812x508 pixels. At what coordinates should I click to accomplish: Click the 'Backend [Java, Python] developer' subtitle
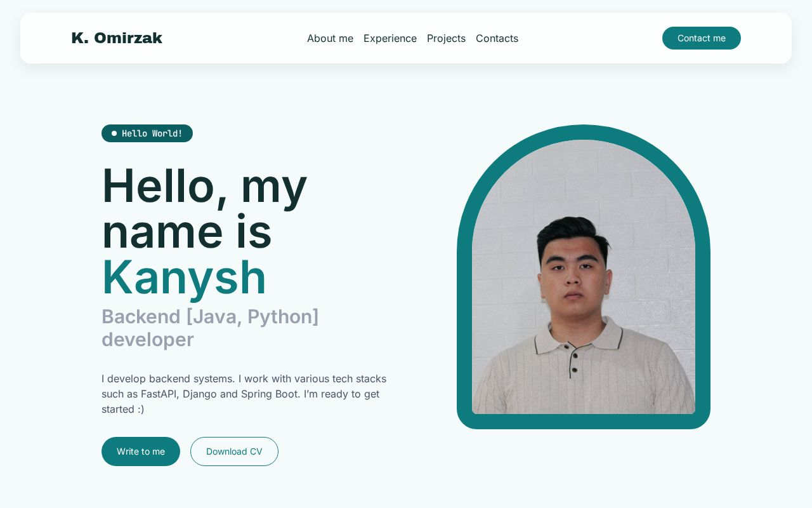point(210,328)
